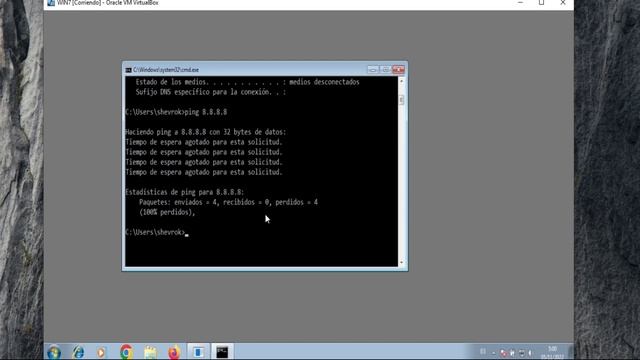This screenshot has height=360, width=640.
Task: Open the Windows 7 Start menu orb
Action: 53,352
